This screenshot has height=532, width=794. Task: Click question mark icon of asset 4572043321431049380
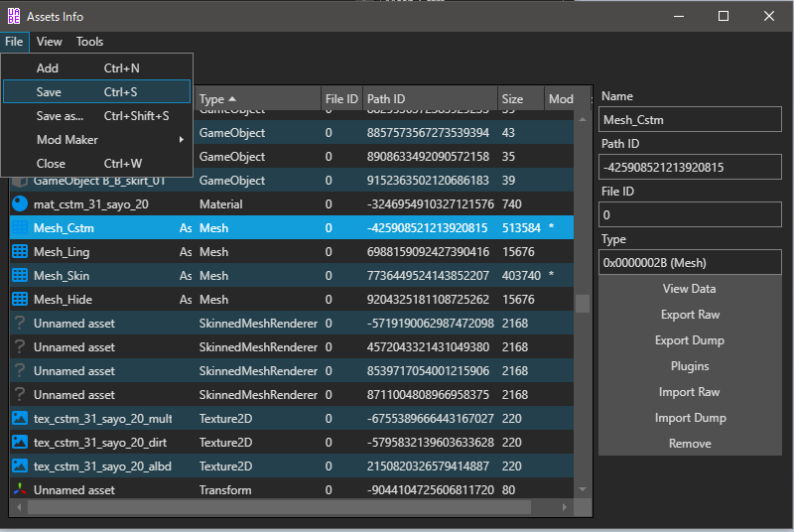tap(20, 346)
